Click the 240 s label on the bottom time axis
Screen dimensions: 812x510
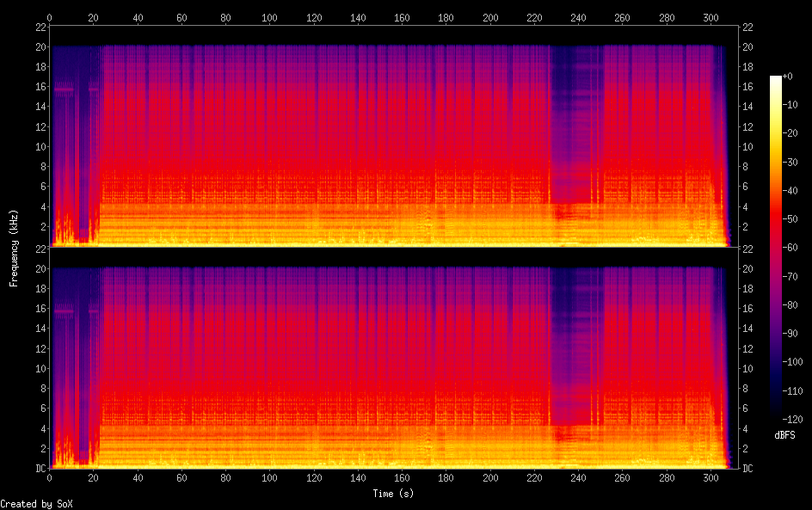pos(578,478)
